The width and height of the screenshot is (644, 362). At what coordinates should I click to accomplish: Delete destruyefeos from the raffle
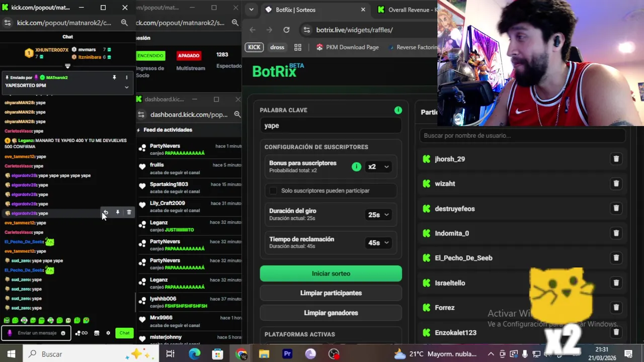click(x=616, y=209)
